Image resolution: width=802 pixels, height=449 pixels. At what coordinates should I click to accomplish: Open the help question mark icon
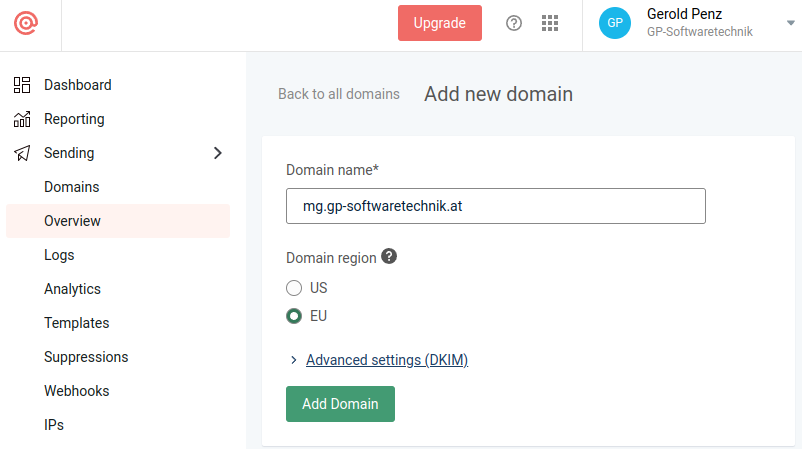514,23
